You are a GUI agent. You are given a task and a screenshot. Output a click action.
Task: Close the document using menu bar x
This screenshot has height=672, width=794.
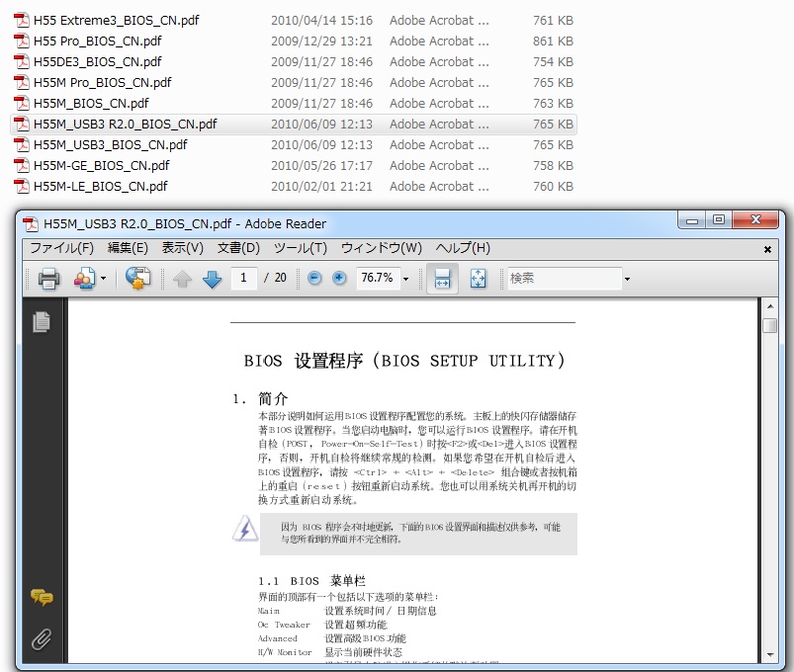767,249
